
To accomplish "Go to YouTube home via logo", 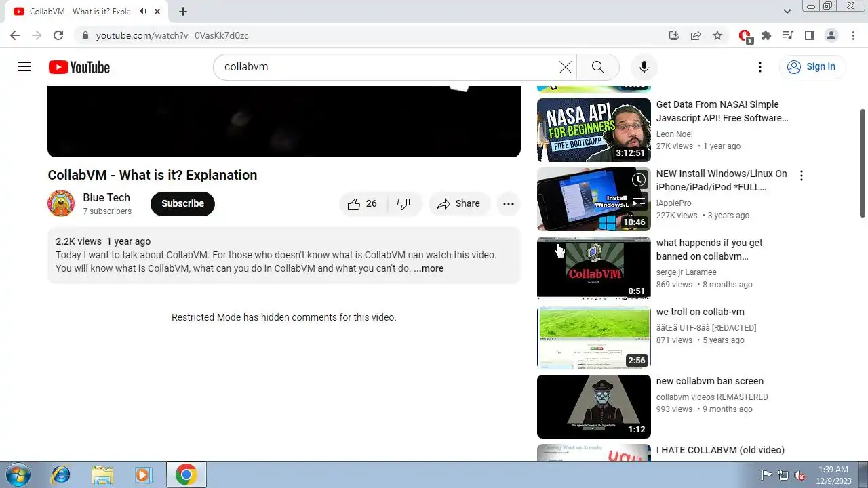I will pyautogui.click(x=79, y=67).
